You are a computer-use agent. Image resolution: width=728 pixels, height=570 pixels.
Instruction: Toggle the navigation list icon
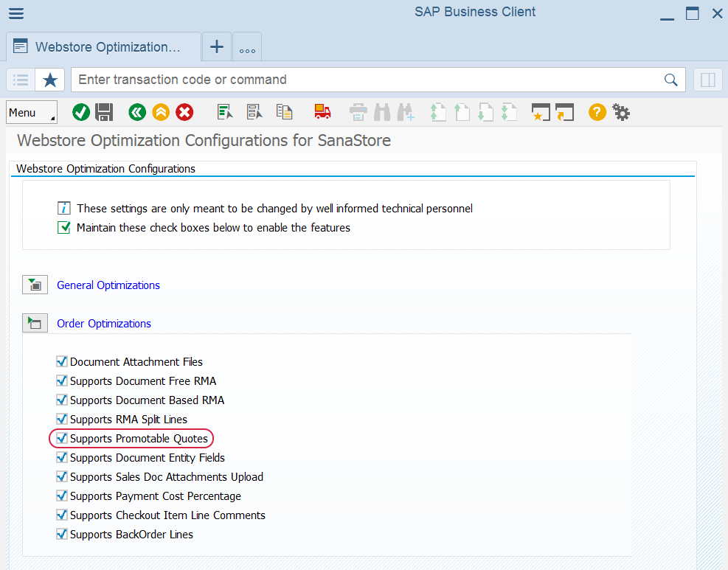click(x=21, y=80)
